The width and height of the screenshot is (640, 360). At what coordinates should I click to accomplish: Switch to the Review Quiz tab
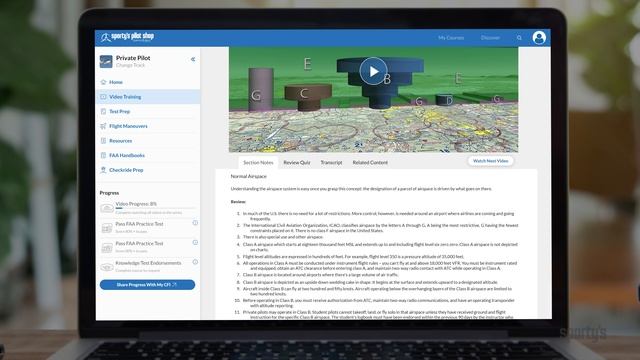pyautogui.click(x=297, y=162)
